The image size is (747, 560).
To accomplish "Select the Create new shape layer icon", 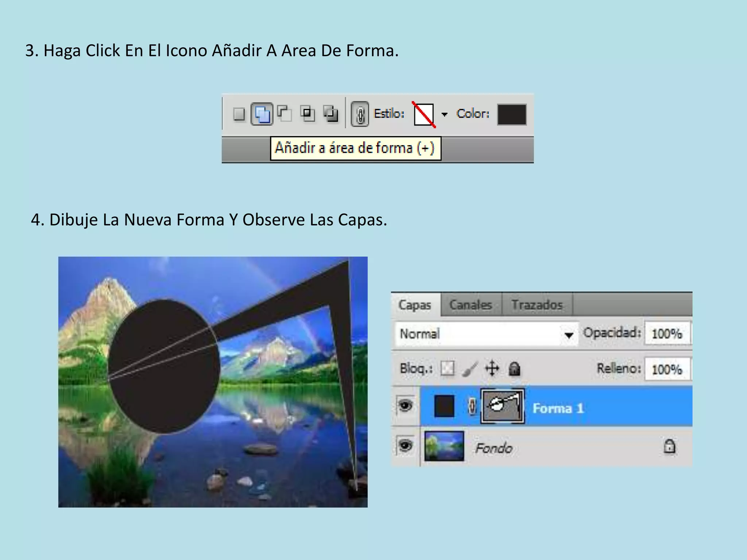I will (x=239, y=114).
